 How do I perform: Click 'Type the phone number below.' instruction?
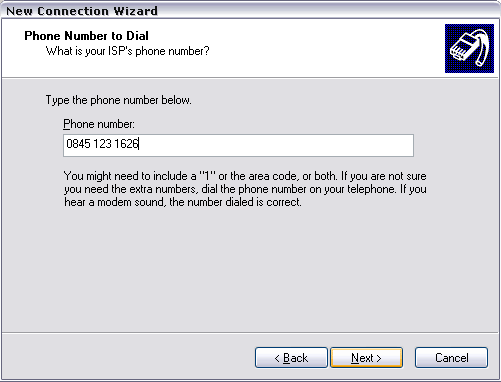[x=119, y=100]
